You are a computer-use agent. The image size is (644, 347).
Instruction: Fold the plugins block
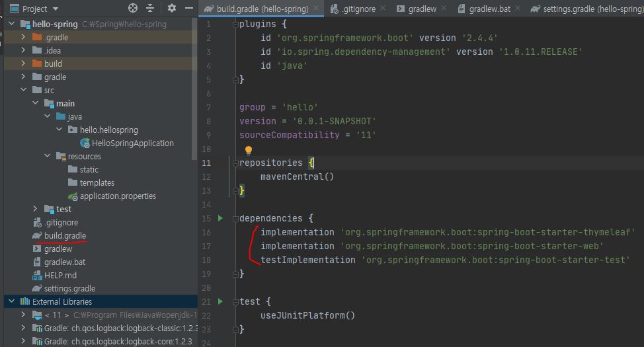(x=235, y=24)
